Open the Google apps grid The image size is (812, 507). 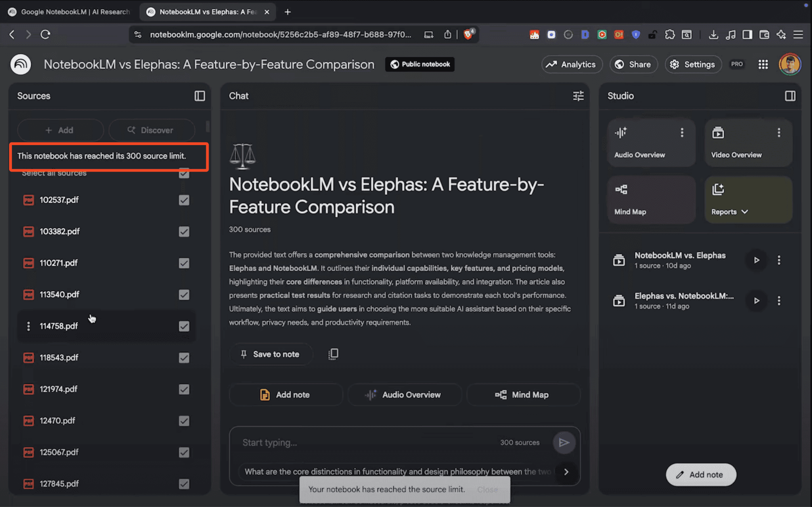(763, 64)
